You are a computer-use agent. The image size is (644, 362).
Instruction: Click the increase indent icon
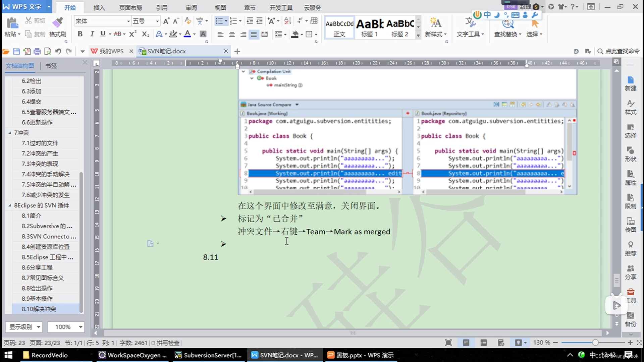259,21
